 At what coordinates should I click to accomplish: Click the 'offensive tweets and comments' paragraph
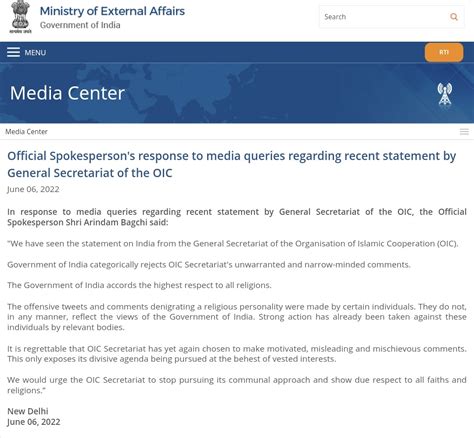[237, 317]
